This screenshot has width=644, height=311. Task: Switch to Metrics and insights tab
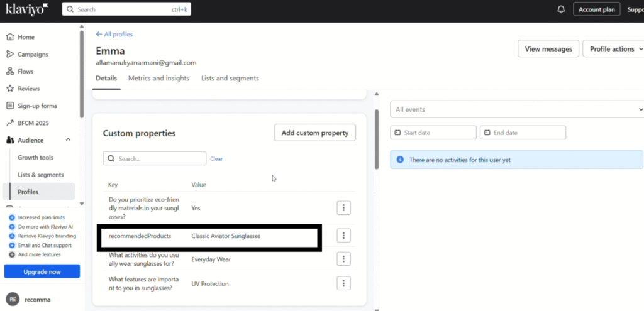click(x=158, y=79)
